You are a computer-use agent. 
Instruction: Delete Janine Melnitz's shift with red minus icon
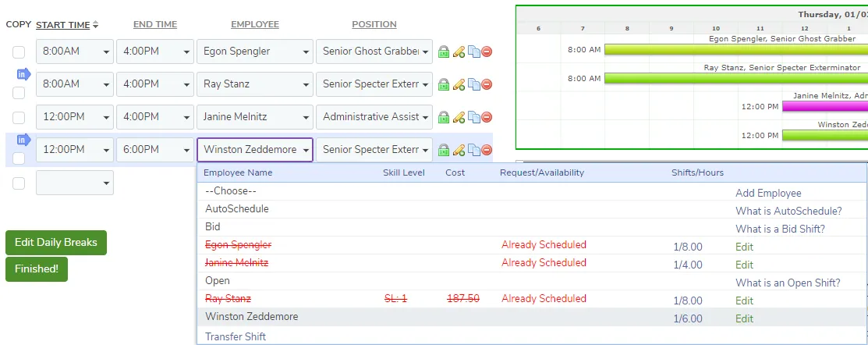click(x=487, y=117)
